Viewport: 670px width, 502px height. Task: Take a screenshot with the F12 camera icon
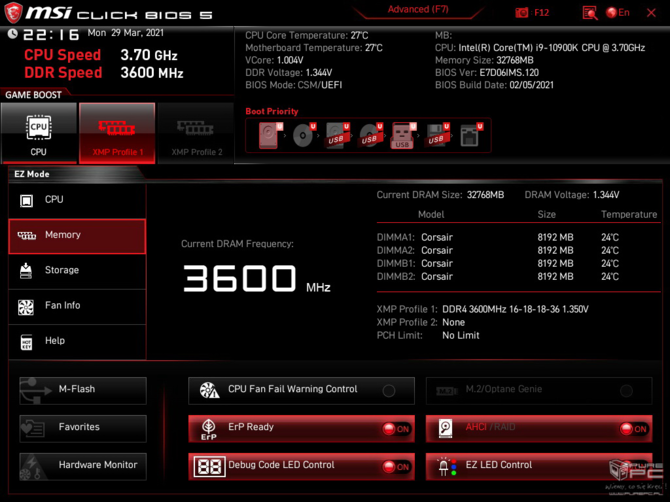pos(522,13)
